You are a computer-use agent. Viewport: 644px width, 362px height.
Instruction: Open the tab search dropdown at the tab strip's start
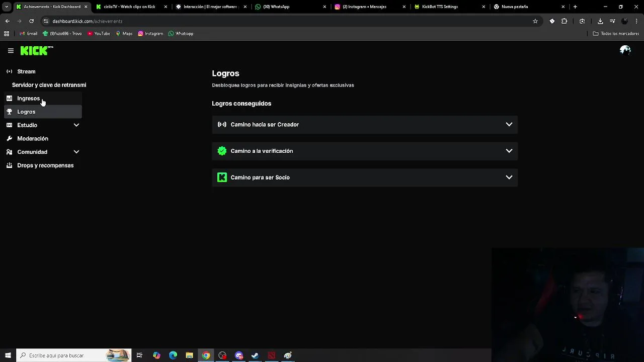[x=7, y=7]
